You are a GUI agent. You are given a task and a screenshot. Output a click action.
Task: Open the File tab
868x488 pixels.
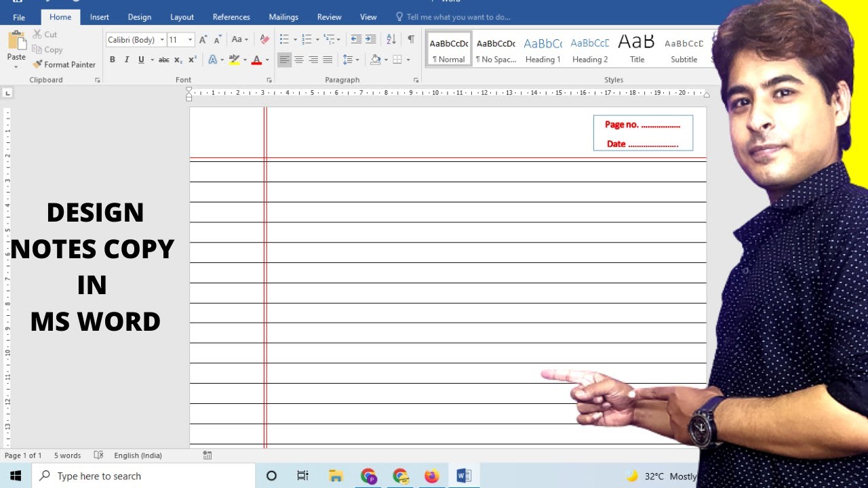click(x=19, y=17)
